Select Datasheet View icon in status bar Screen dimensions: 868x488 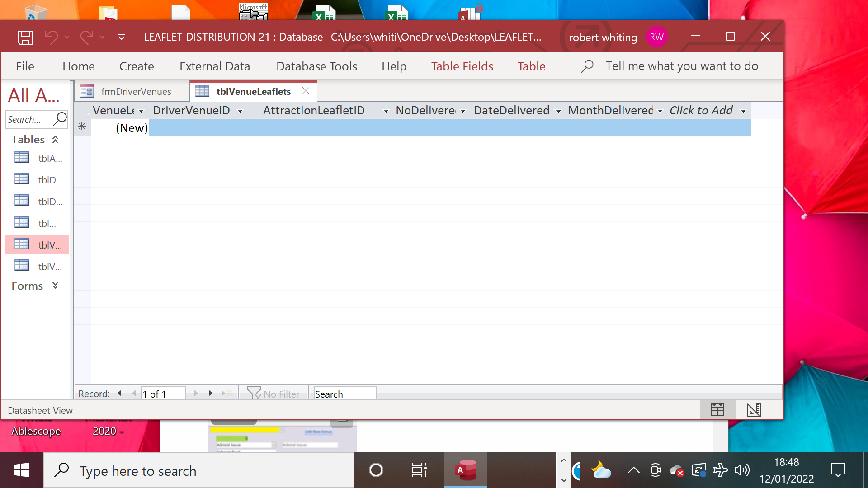(x=717, y=410)
